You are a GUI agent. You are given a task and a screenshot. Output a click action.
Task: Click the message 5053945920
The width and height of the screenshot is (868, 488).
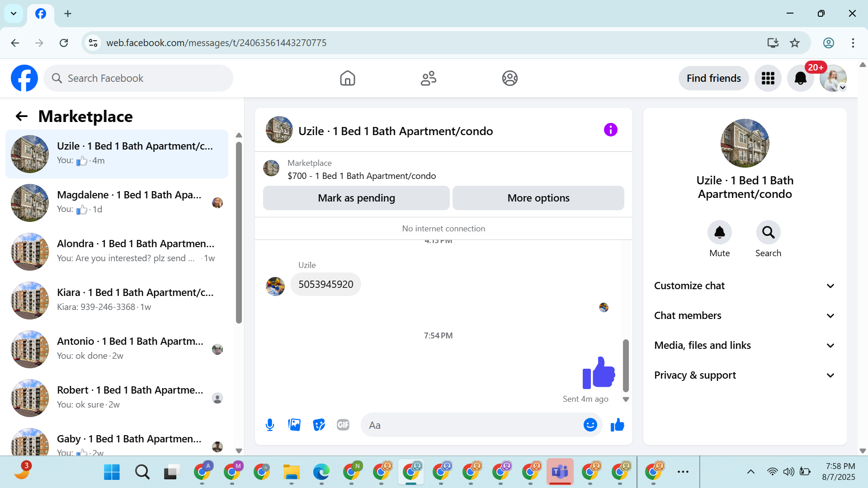tap(325, 284)
